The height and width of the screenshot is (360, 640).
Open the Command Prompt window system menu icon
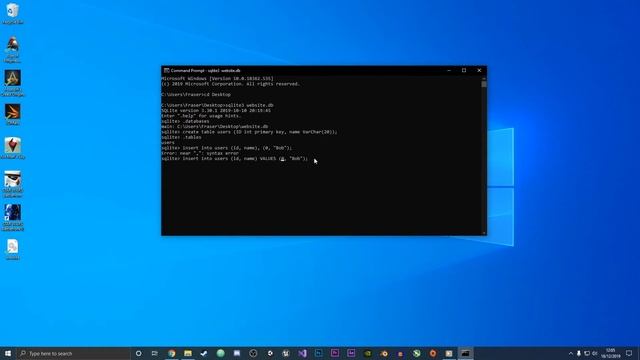coord(167,71)
